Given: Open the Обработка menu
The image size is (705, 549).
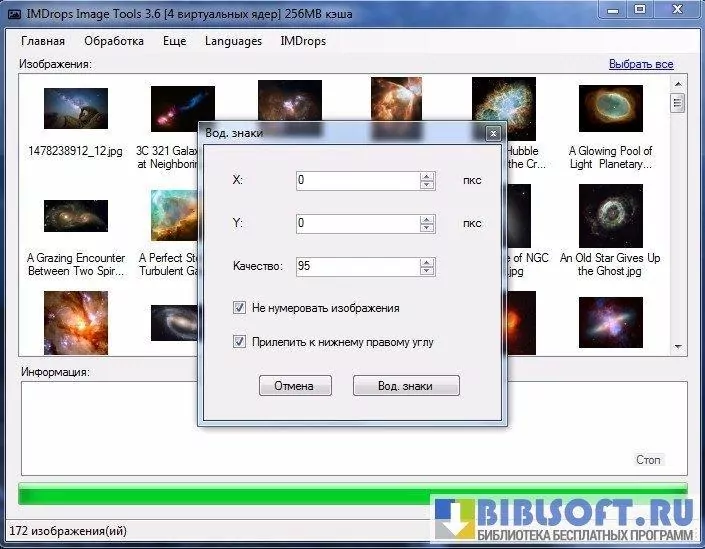Looking at the screenshot, I should [x=114, y=41].
